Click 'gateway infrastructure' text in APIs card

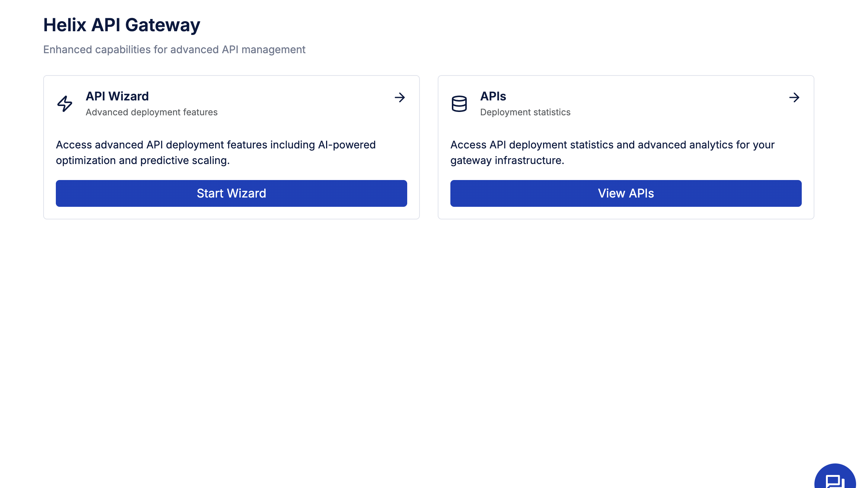tap(507, 160)
